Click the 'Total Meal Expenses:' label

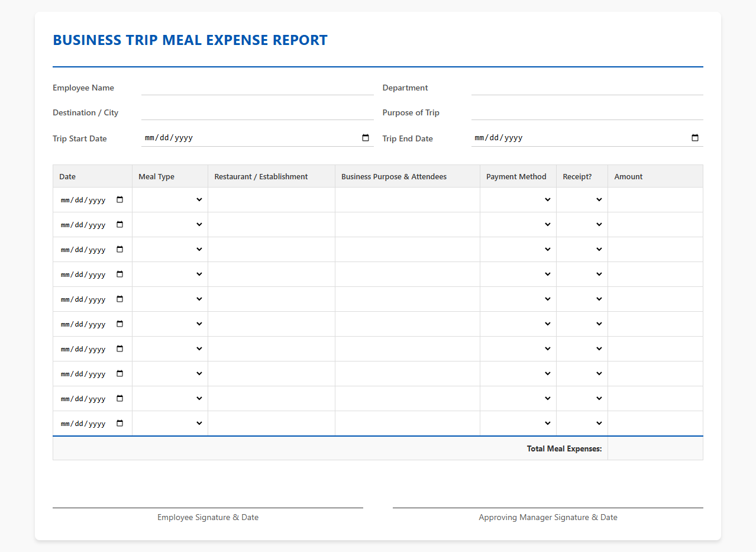(564, 448)
